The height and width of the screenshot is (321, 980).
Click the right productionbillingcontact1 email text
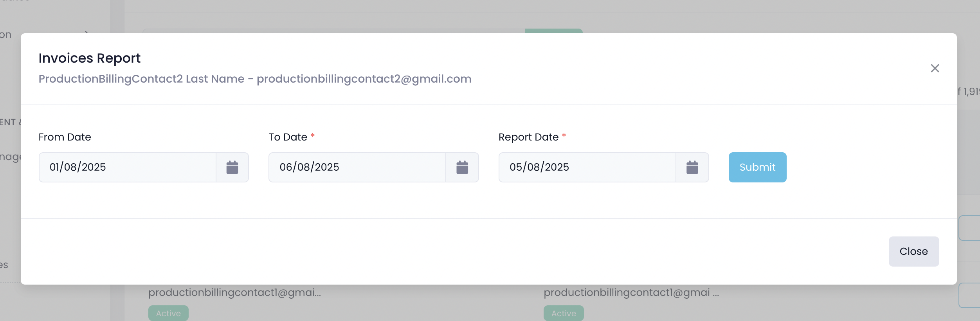pyautogui.click(x=631, y=292)
